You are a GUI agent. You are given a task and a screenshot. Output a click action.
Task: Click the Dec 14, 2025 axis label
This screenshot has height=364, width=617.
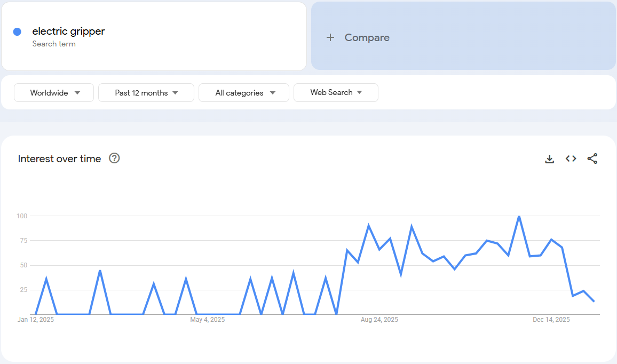click(x=551, y=320)
